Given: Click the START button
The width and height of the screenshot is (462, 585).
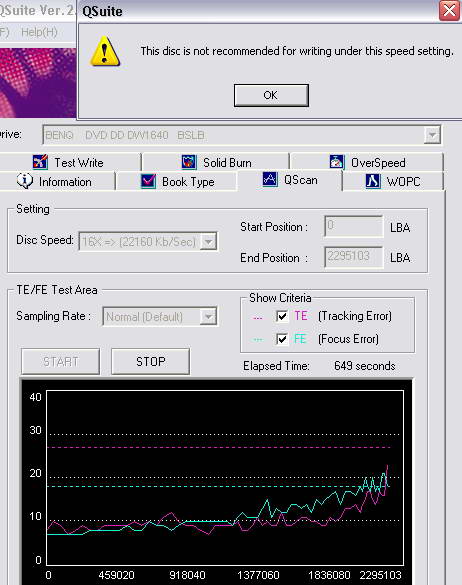Looking at the screenshot, I should (60, 362).
